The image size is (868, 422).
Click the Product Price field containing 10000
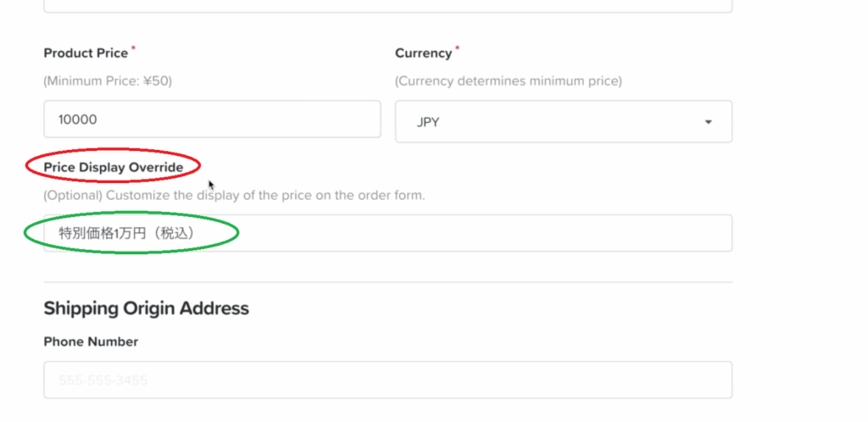click(212, 119)
